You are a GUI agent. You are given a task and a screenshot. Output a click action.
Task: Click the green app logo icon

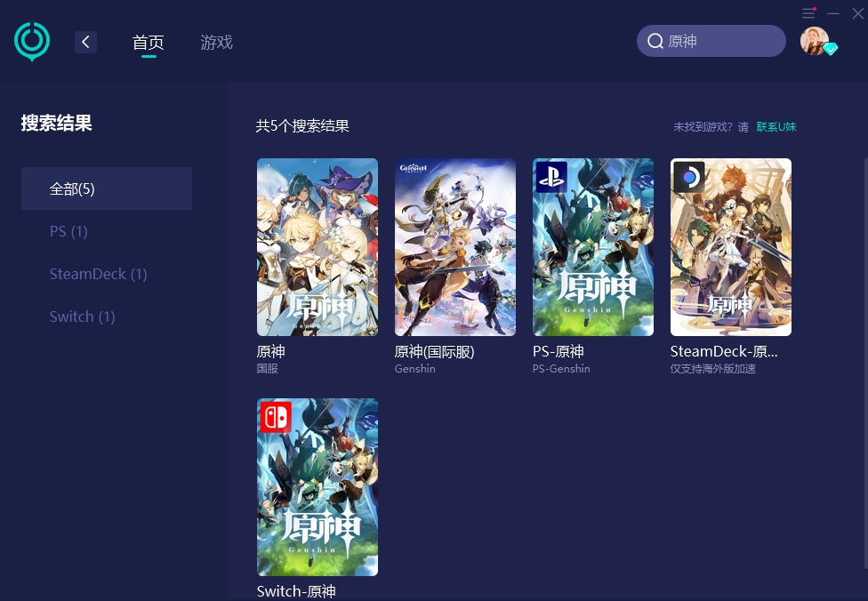[32, 41]
